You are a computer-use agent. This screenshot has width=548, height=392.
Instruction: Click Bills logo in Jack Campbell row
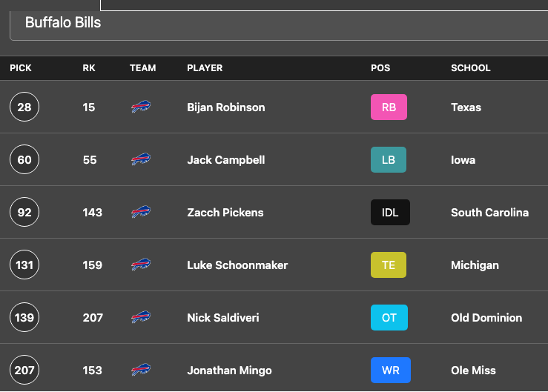[x=141, y=159]
